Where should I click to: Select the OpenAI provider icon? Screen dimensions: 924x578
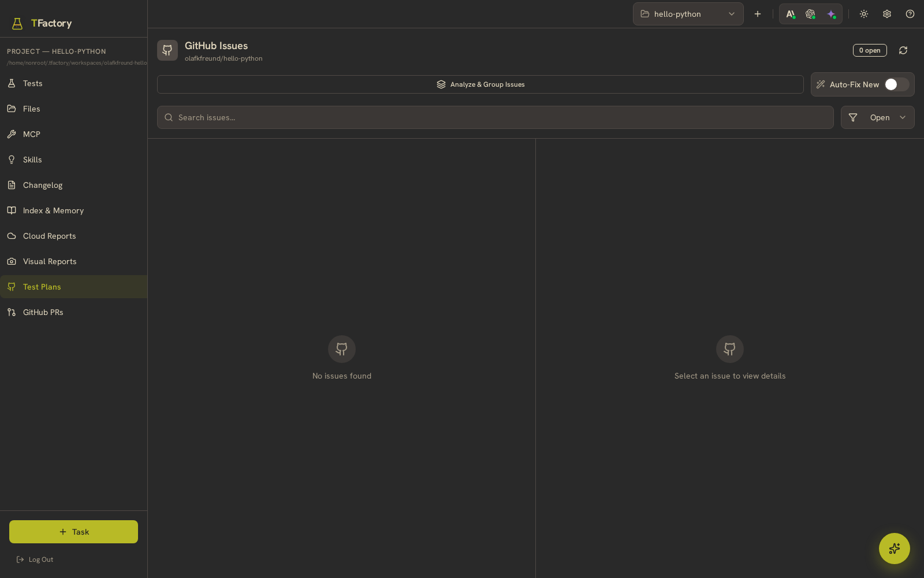(x=810, y=14)
